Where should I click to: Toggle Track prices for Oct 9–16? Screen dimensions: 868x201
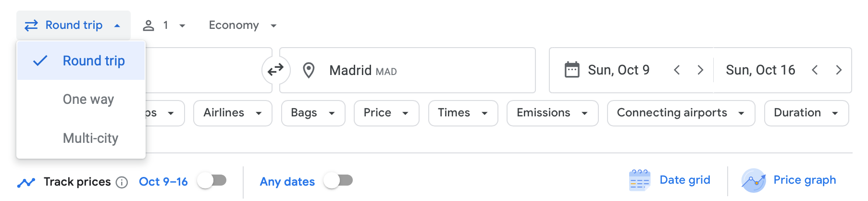point(212,181)
